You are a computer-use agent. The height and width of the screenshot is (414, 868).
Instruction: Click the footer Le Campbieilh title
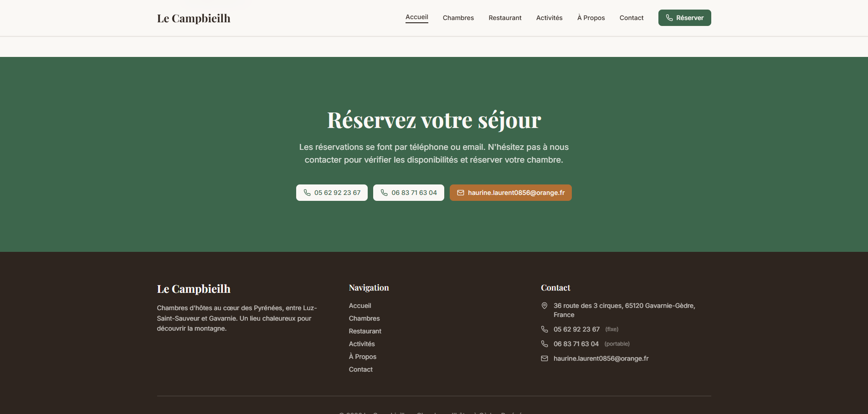click(194, 289)
